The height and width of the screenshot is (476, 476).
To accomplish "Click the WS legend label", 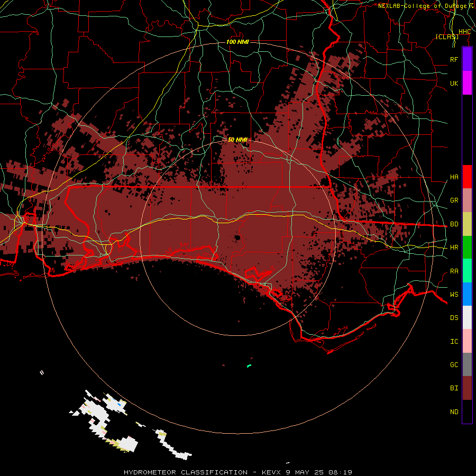I will coord(454,295).
